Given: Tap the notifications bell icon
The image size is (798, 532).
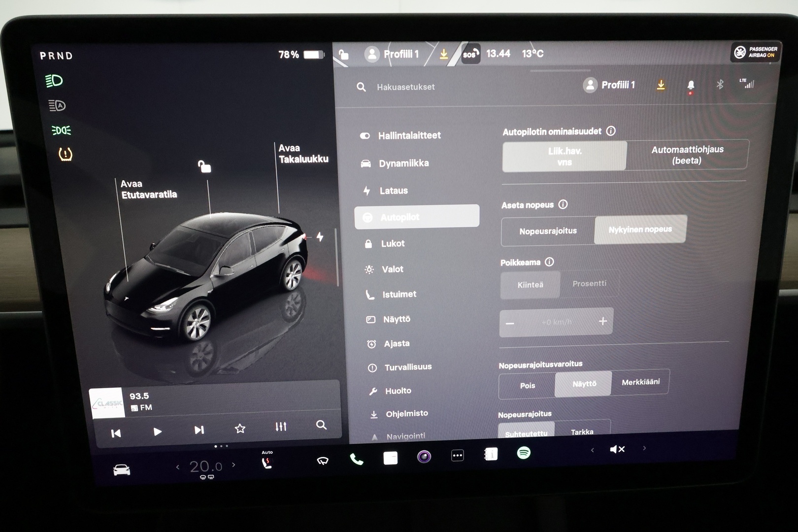Looking at the screenshot, I should [691, 85].
